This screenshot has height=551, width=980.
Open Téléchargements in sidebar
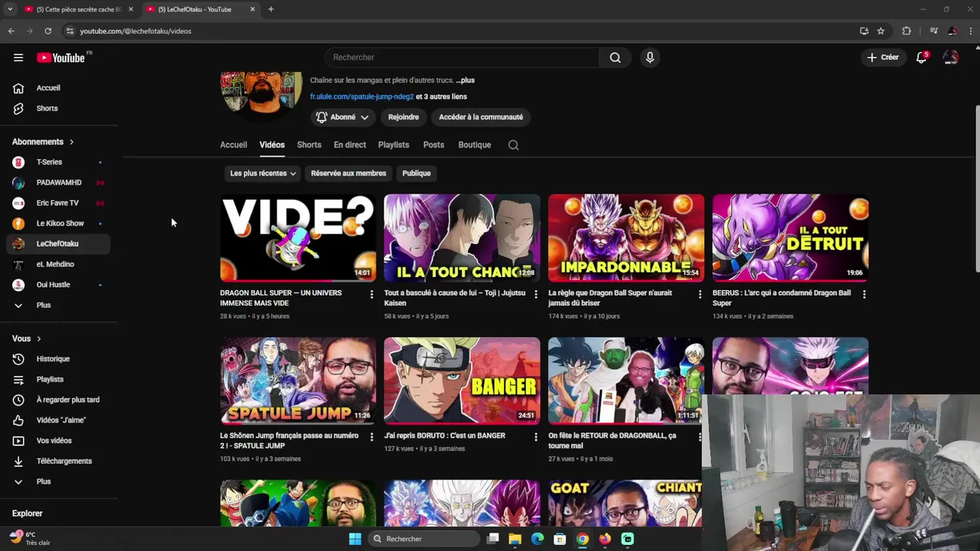point(57,461)
